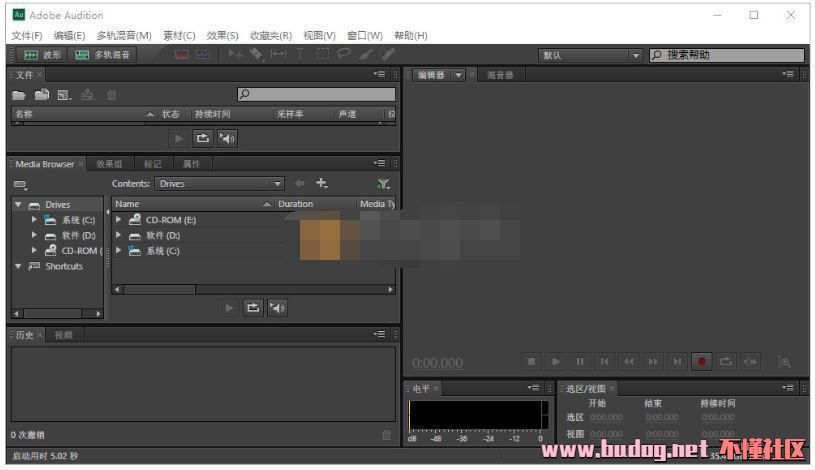Click the Play button in transport controls
This screenshot has height=470, width=815.
(555, 361)
